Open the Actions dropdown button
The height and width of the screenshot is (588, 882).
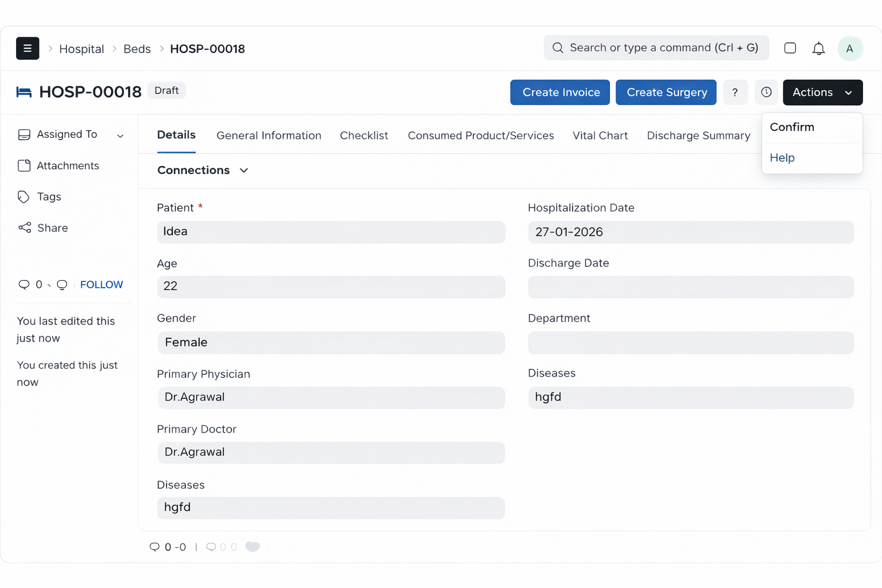pos(823,92)
